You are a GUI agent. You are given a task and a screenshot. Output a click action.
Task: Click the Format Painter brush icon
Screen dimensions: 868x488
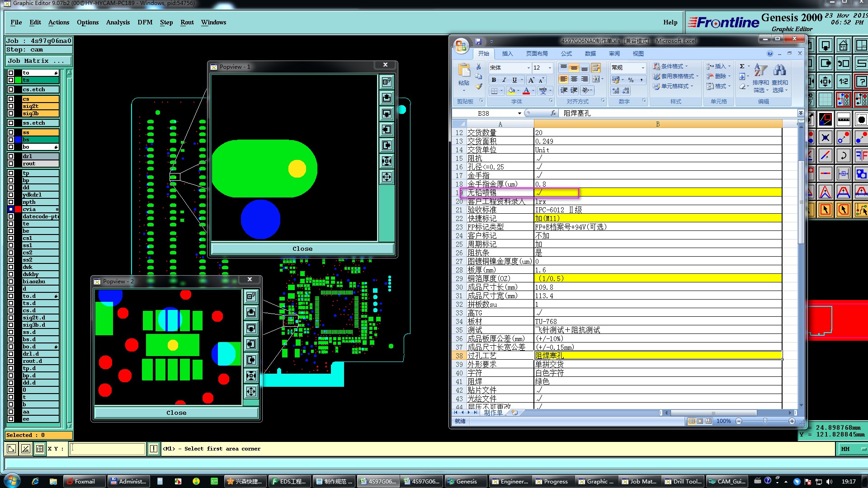(479, 86)
